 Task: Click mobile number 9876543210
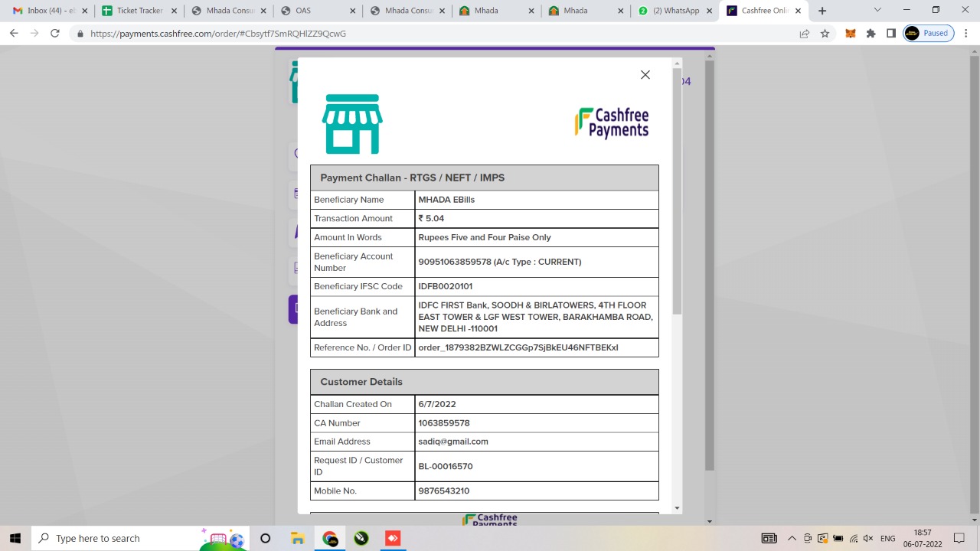(x=444, y=491)
